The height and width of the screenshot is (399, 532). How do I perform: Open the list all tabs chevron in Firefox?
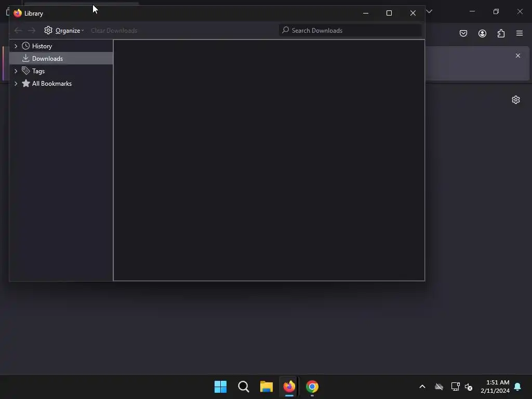point(430,11)
